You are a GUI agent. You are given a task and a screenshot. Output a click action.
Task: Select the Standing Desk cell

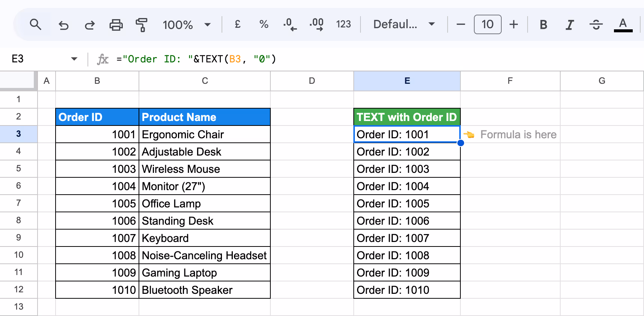pyautogui.click(x=205, y=221)
